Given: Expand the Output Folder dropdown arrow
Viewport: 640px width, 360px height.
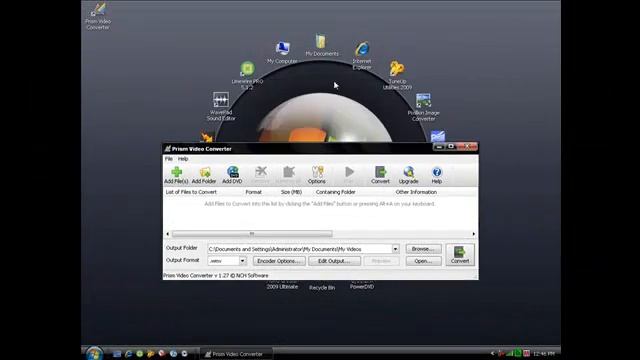Looking at the screenshot, I should pyautogui.click(x=396, y=249).
